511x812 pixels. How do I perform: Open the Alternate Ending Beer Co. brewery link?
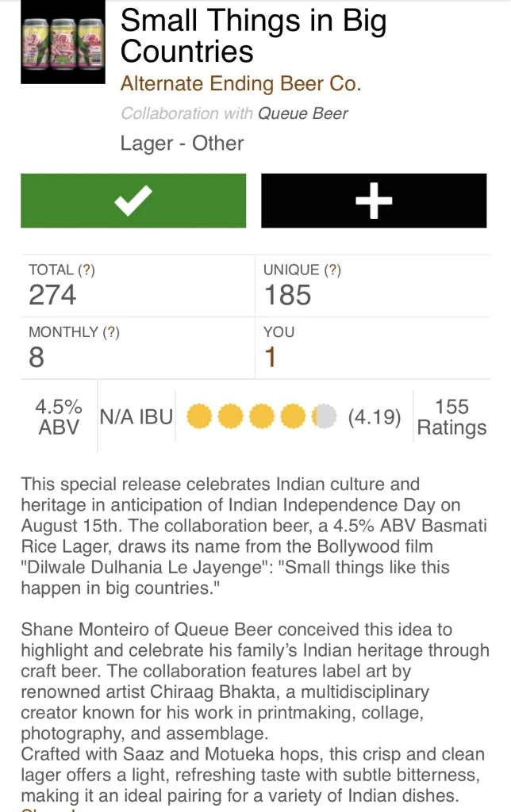click(240, 82)
